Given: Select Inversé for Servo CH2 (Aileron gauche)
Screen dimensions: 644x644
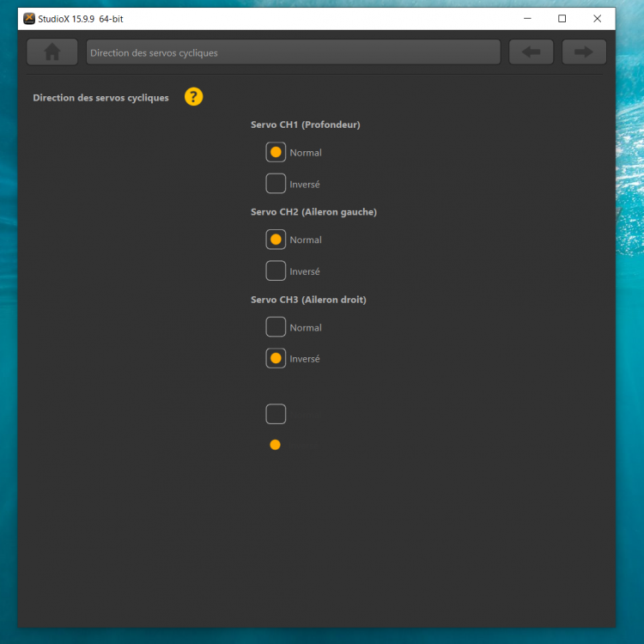Looking at the screenshot, I should [x=276, y=270].
